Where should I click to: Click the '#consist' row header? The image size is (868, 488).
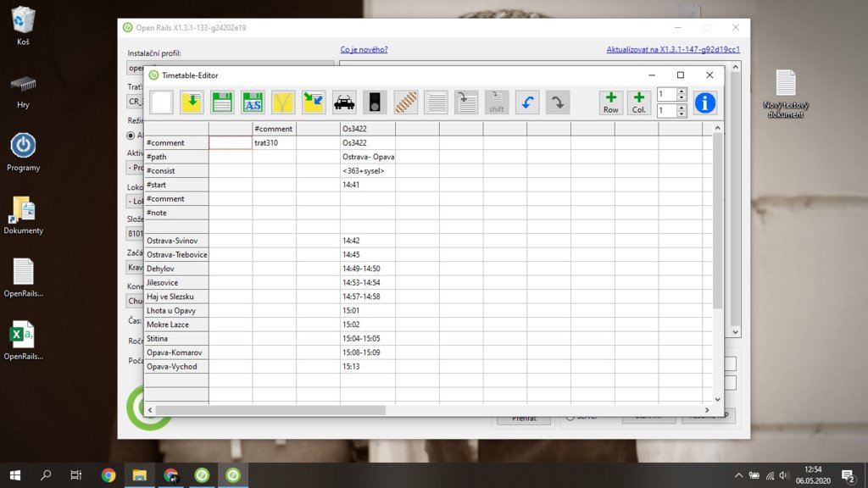click(x=176, y=171)
